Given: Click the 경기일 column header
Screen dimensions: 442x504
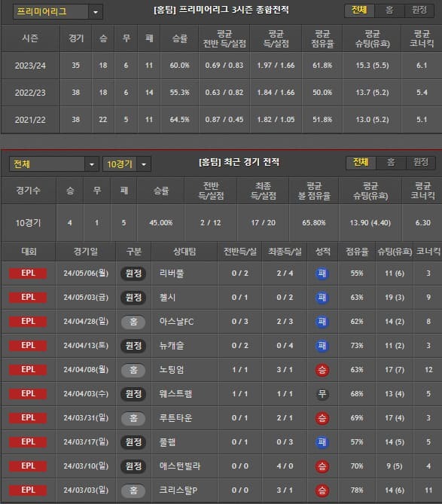Looking at the screenshot, I should tap(85, 252).
